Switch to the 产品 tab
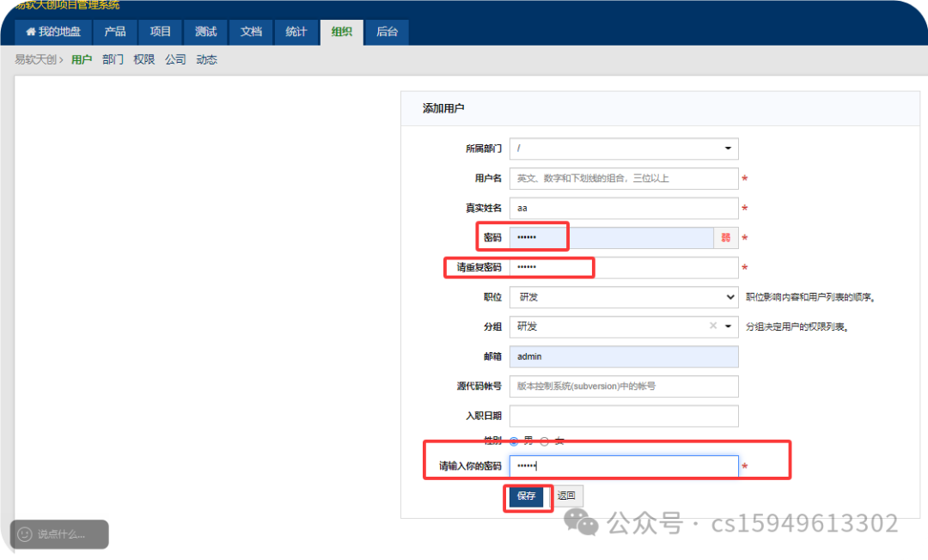928x560 pixels. coord(115,32)
